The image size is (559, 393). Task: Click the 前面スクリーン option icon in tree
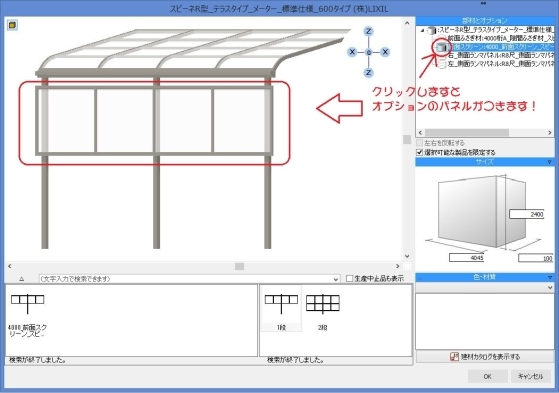442,47
